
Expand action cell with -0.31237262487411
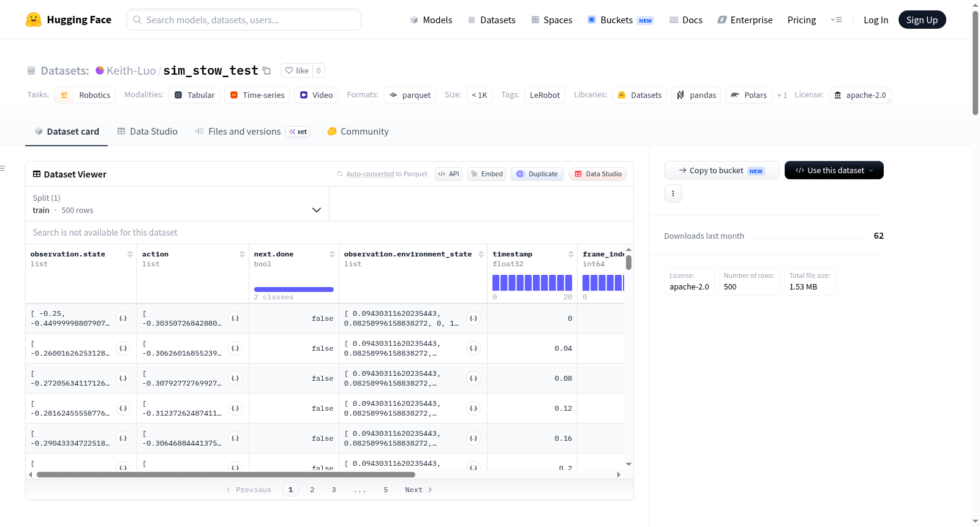pos(235,408)
